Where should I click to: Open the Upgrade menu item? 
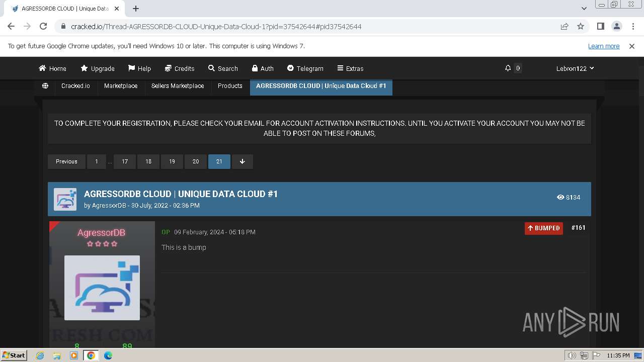(x=98, y=68)
